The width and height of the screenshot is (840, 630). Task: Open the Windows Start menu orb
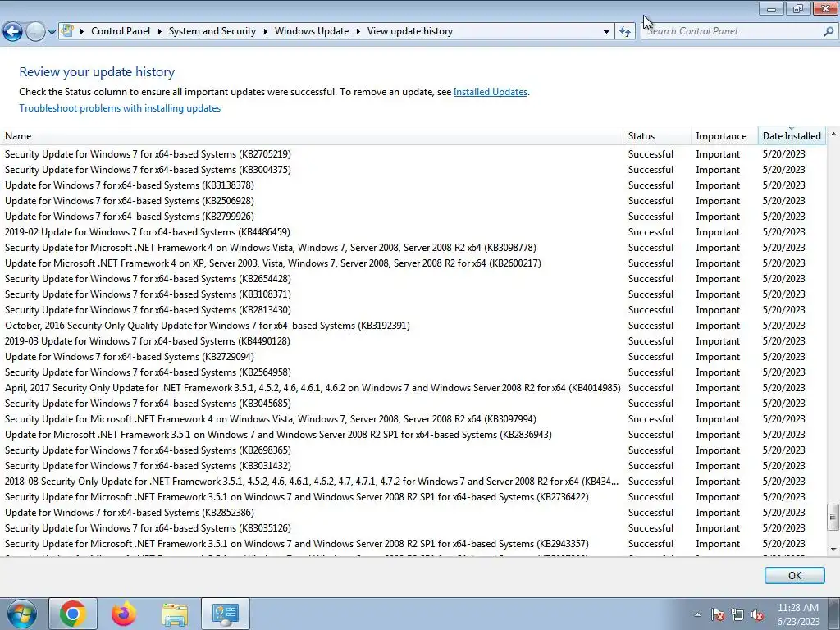22,614
